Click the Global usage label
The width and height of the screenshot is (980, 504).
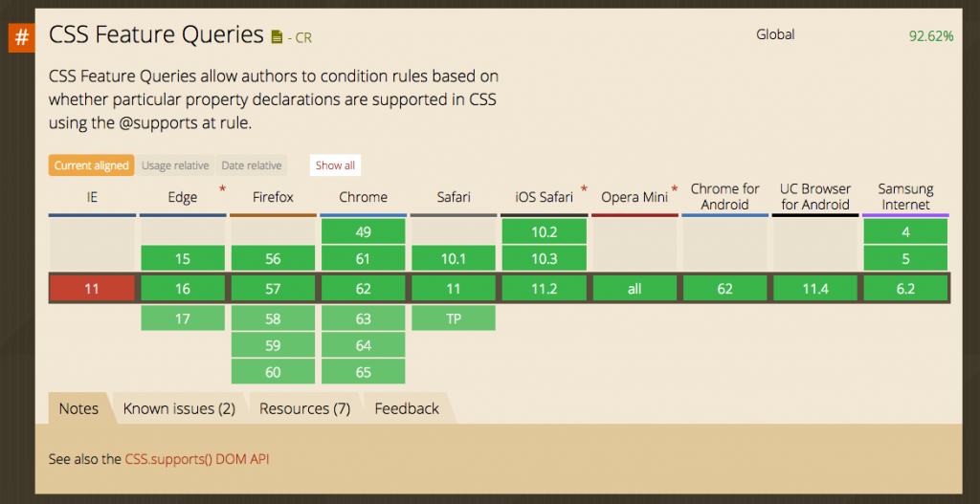coord(775,35)
